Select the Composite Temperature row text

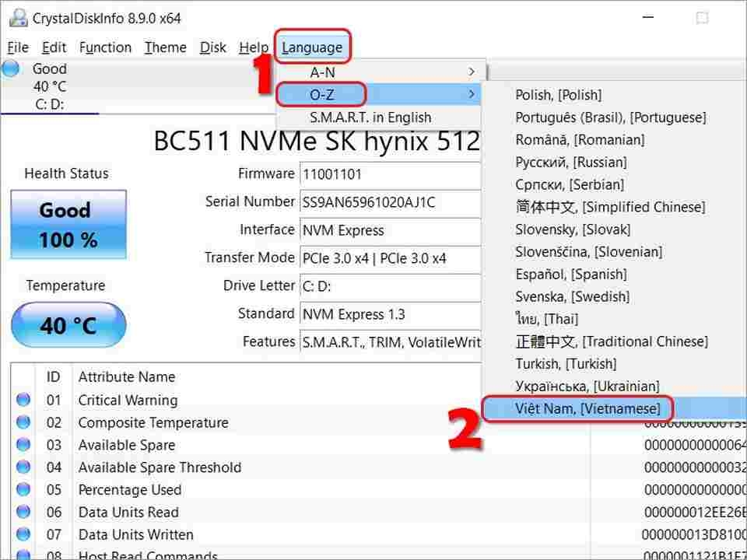point(153,422)
